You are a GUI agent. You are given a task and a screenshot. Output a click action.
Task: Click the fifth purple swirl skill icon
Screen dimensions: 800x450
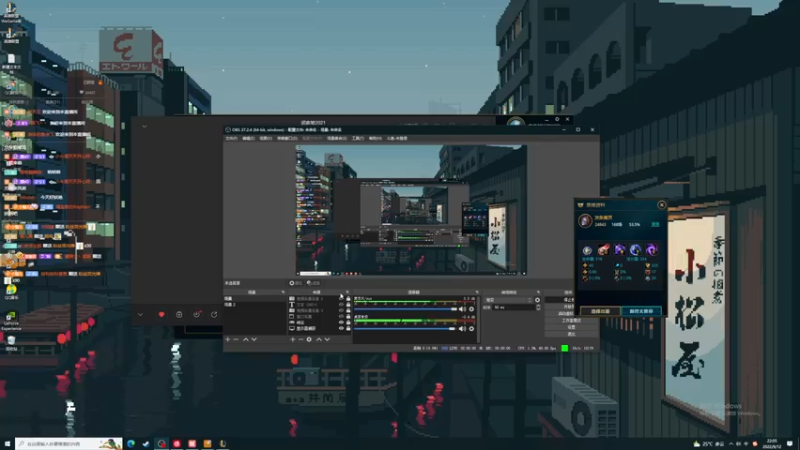coord(652,250)
